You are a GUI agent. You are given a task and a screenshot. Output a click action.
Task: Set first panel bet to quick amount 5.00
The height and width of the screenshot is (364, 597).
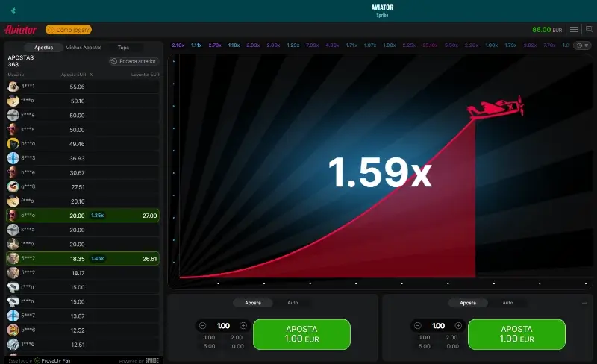tap(210, 347)
